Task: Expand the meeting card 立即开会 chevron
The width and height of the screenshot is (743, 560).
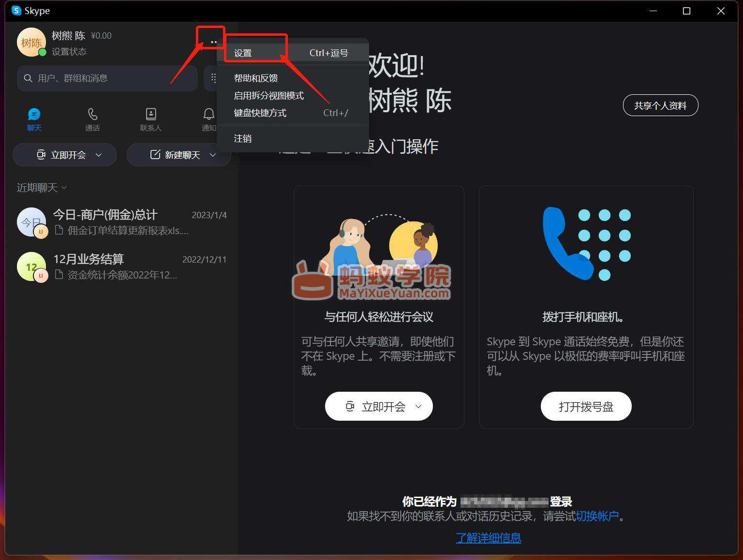Action: [418, 407]
